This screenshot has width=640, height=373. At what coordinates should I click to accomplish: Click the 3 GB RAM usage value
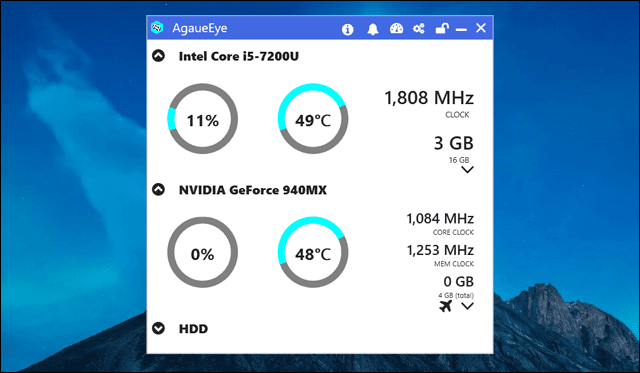coord(453,143)
